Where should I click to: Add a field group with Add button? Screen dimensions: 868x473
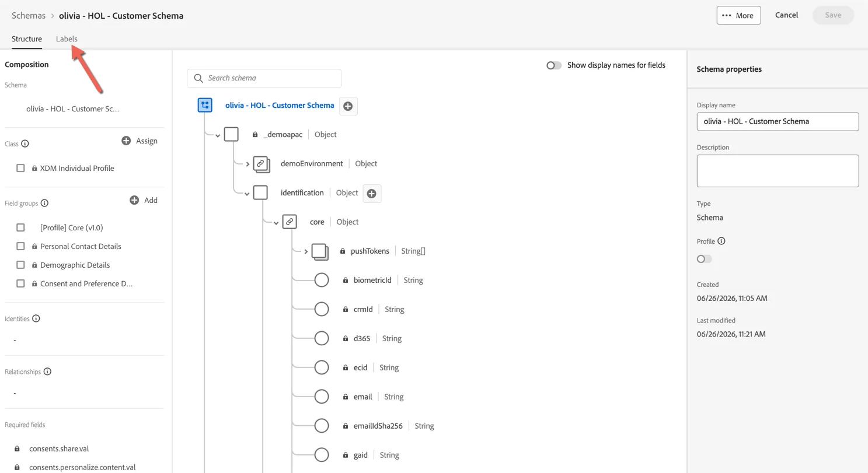[144, 200]
